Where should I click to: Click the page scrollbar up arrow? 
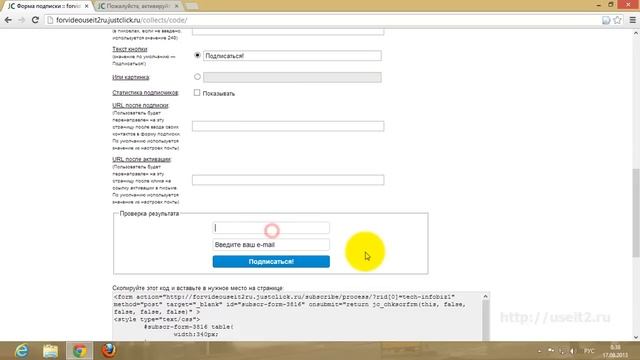point(636,33)
